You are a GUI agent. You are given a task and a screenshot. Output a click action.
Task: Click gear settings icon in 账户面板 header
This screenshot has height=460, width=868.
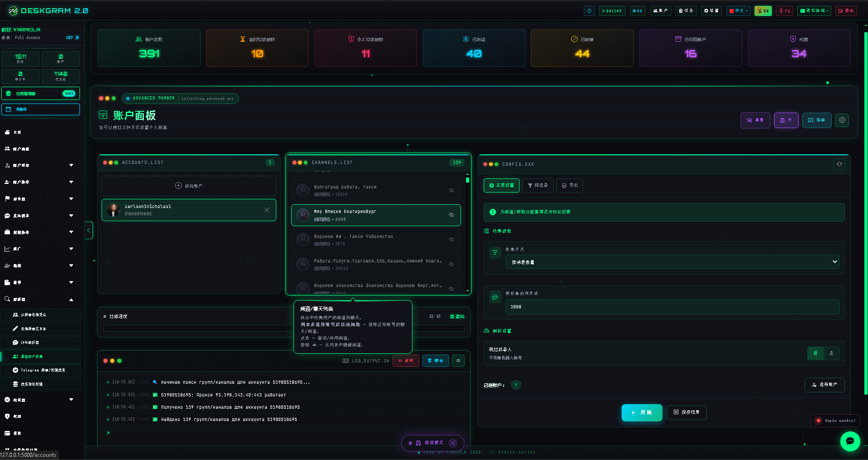[842, 120]
